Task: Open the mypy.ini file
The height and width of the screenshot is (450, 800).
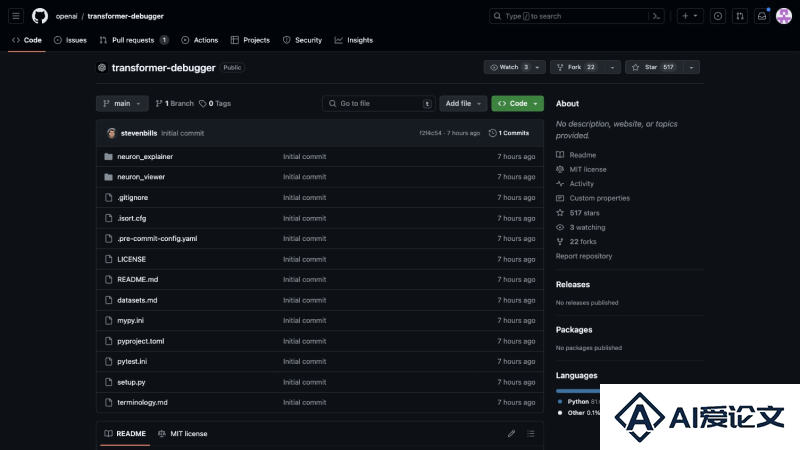Action: click(131, 320)
